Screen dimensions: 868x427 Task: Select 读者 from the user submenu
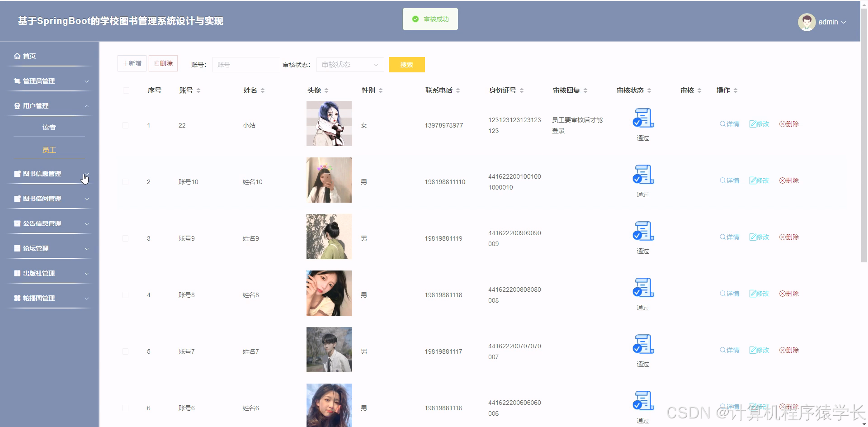(x=49, y=127)
